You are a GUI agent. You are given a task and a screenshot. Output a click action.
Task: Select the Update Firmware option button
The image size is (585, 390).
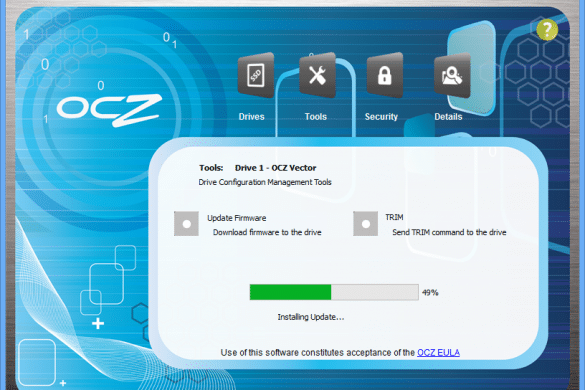pos(186,224)
